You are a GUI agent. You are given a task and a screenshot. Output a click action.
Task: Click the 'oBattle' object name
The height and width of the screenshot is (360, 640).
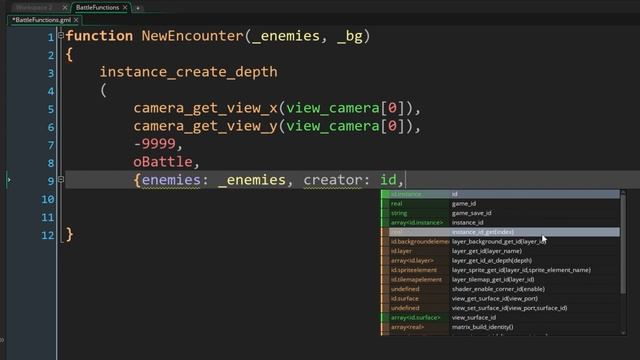163,162
